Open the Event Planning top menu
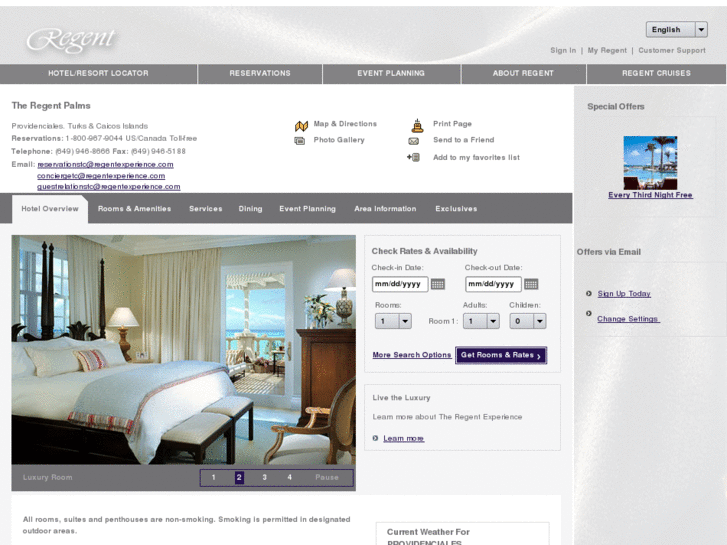 [391, 73]
